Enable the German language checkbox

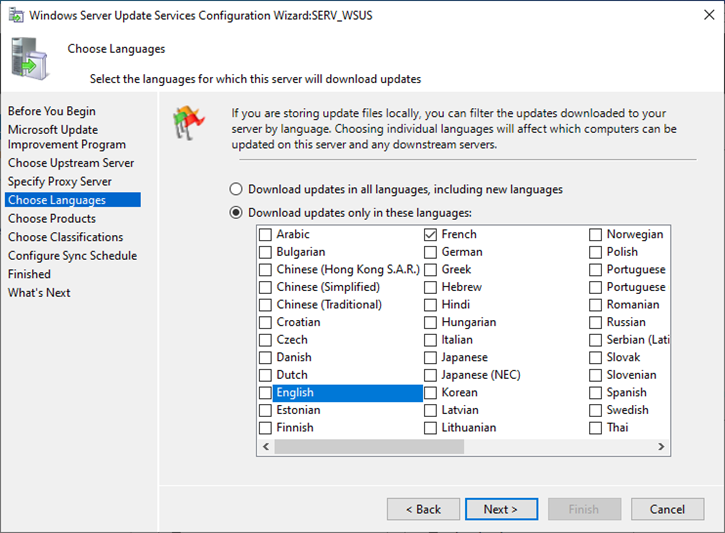(430, 252)
